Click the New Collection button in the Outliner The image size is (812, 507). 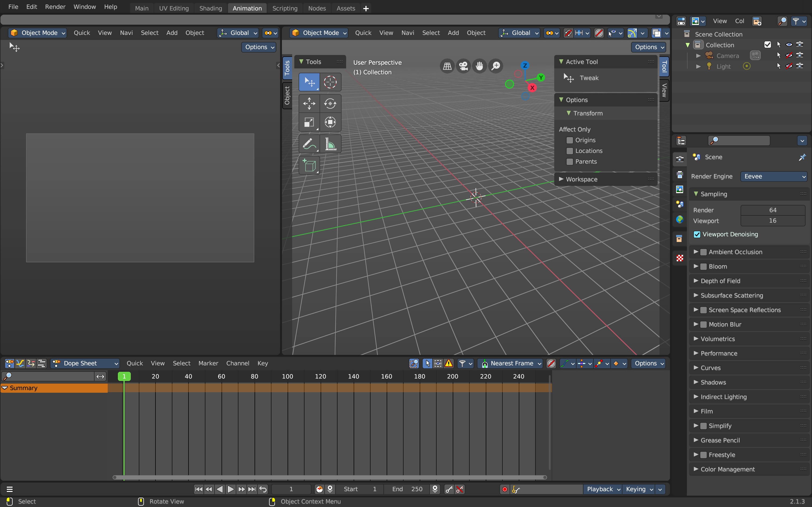tap(757, 21)
